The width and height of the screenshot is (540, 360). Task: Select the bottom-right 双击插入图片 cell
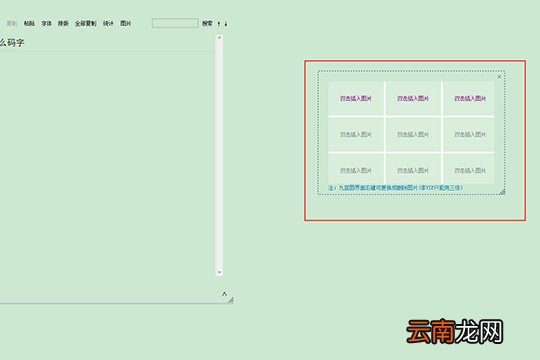(470, 169)
